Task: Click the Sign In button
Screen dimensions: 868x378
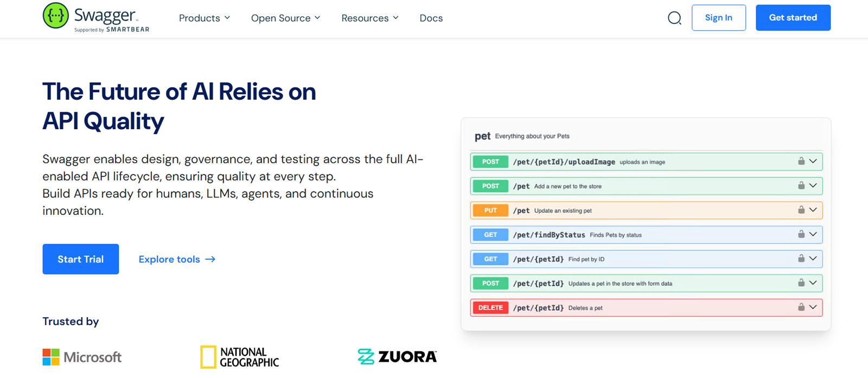Action: (x=719, y=18)
